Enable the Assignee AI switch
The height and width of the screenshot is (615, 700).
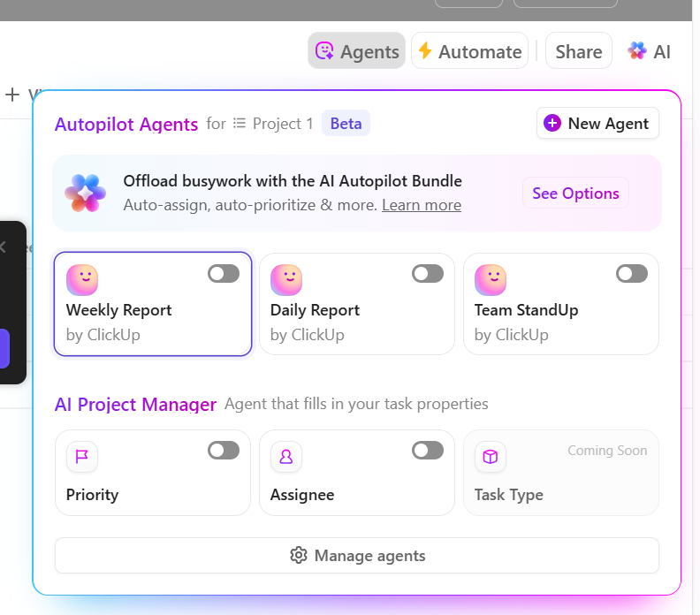(x=428, y=451)
